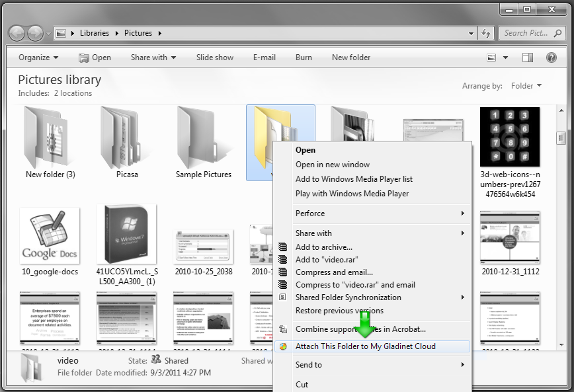Click the Shared Folder Synchronization icon
574x392 pixels.
click(x=282, y=297)
